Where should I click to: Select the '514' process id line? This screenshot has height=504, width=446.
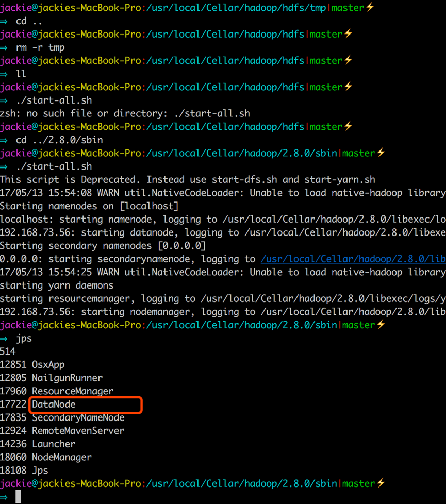tap(8, 351)
